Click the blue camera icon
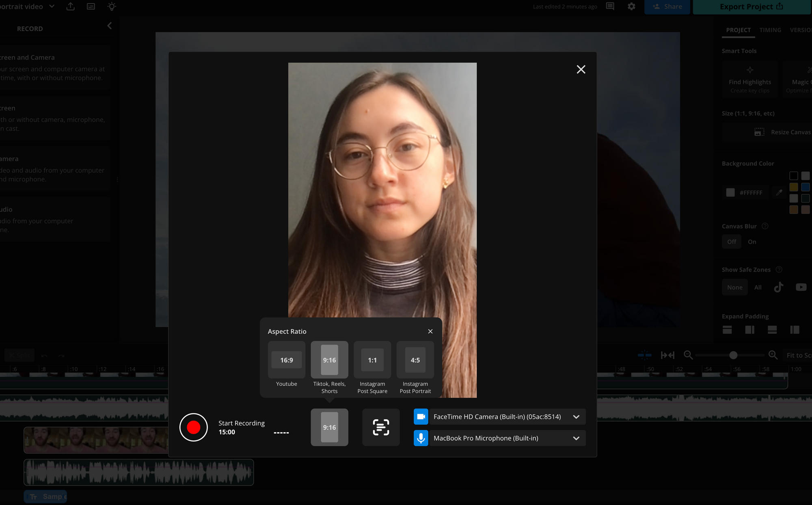 click(x=421, y=417)
